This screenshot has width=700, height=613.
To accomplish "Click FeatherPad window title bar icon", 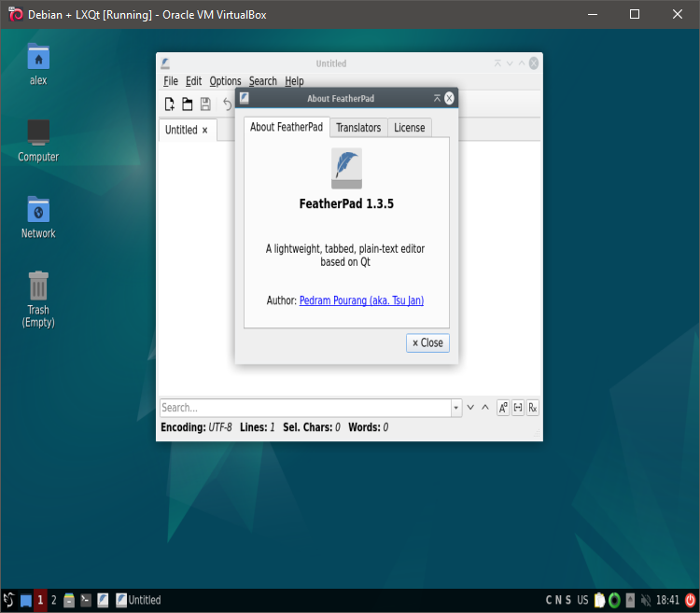I will 165,63.
